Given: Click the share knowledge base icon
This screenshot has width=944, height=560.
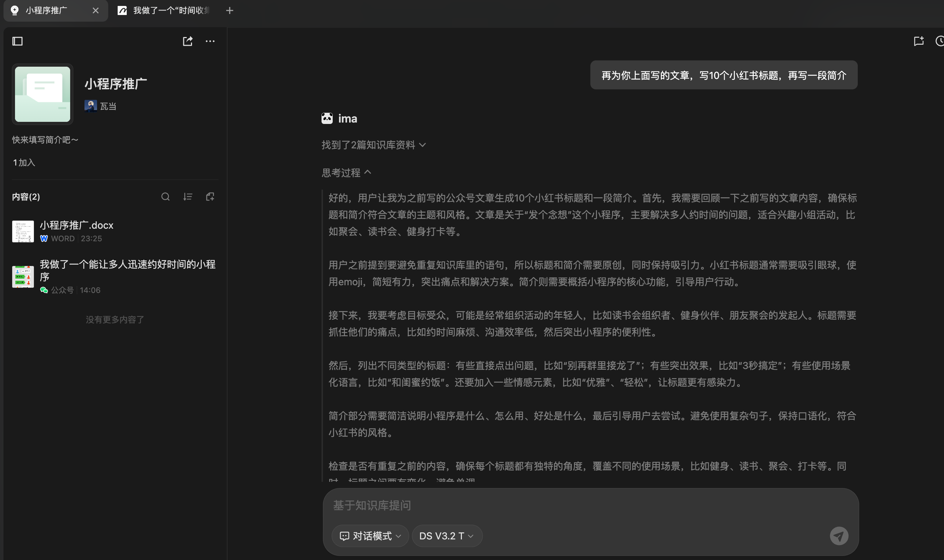Looking at the screenshot, I should click(187, 41).
